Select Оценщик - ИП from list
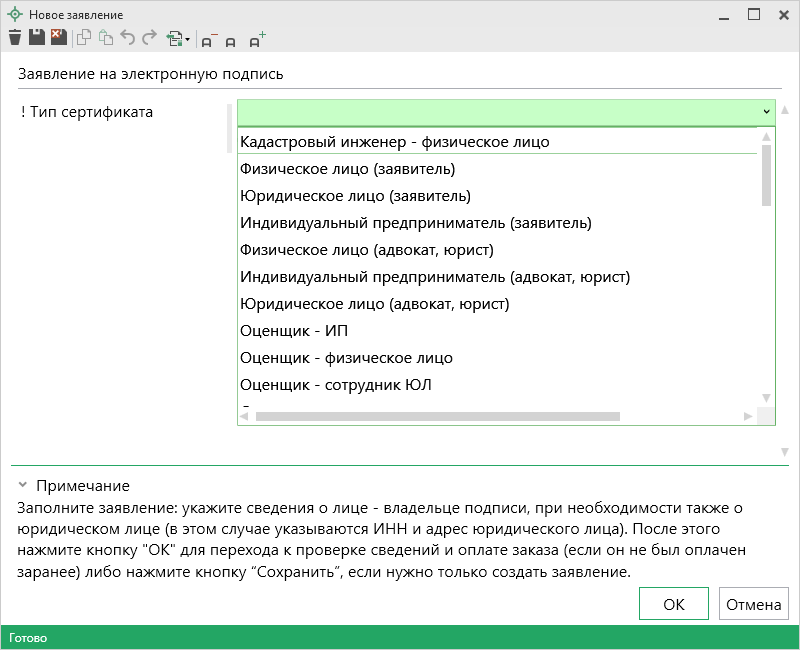Viewport: 800px width, 650px height. tap(293, 330)
